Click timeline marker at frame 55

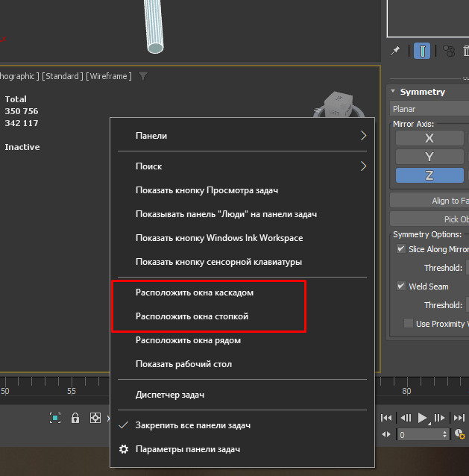pyautogui.click(x=72, y=391)
